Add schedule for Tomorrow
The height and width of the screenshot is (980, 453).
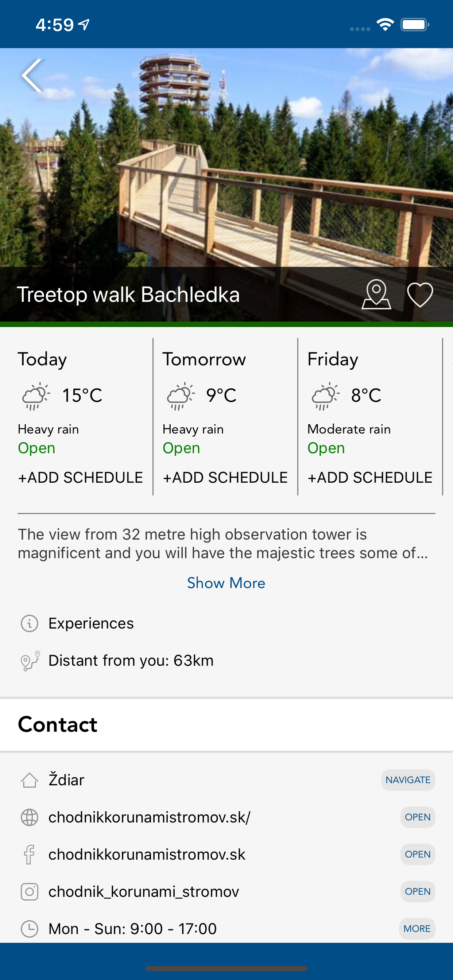[225, 478]
